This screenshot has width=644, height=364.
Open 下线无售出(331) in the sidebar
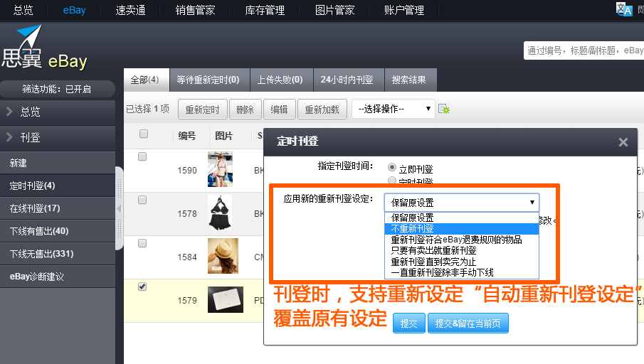pyautogui.click(x=58, y=254)
